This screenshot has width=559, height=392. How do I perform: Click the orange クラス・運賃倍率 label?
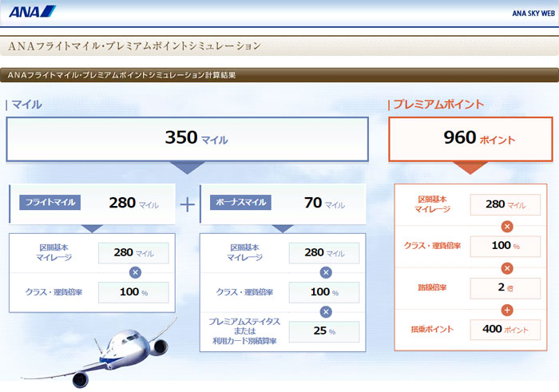click(x=432, y=246)
